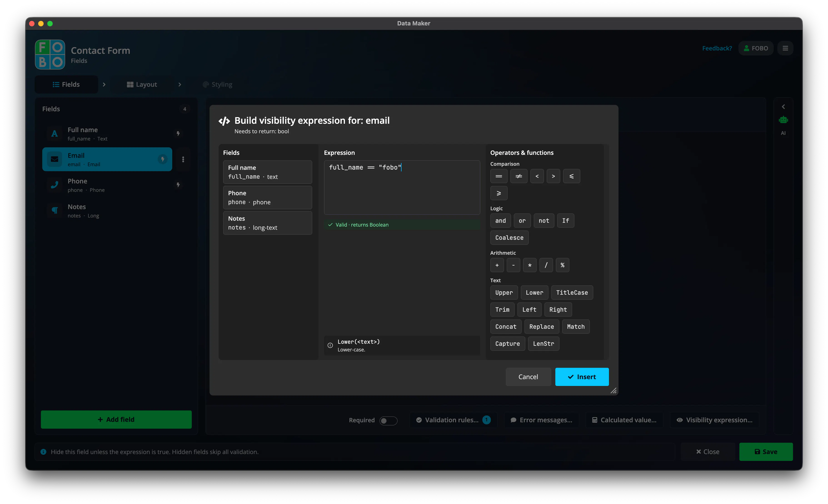
Task: Insert the Lower text function
Action: pyautogui.click(x=534, y=293)
